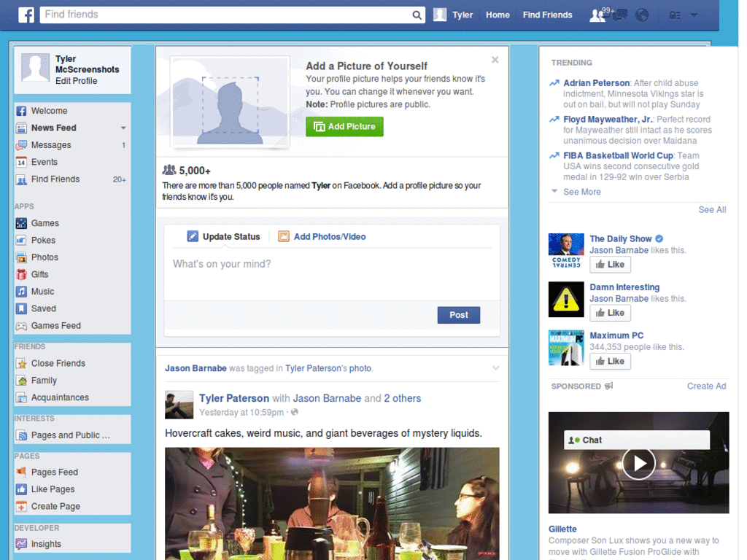Click Tyler Paterson's post avatar thumbnail

[x=179, y=405]
